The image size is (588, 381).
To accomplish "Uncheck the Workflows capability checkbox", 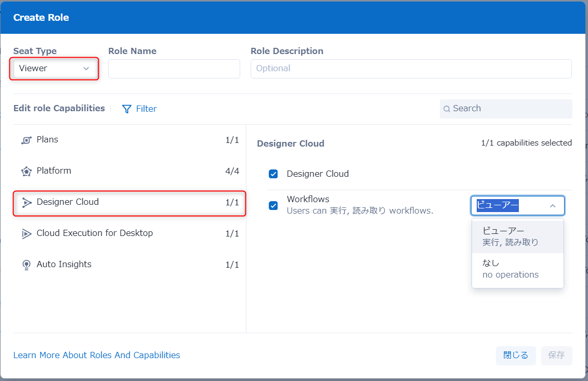I will 273,205.
